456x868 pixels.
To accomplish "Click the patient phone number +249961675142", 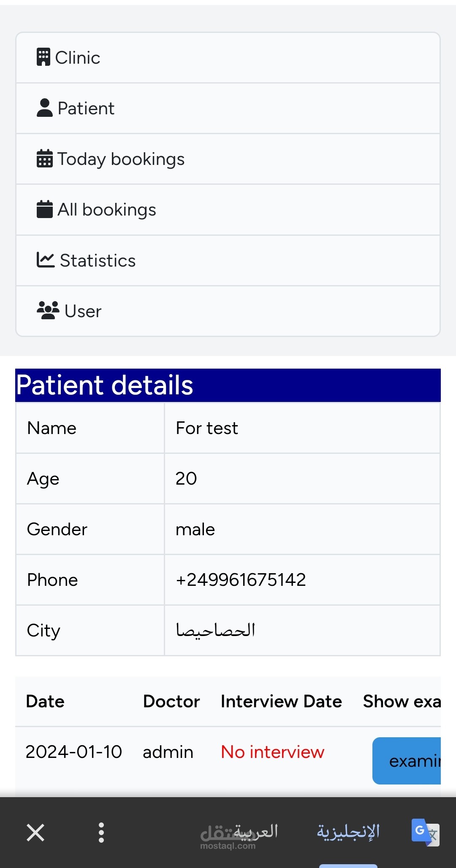I will (x=241, y=580).
